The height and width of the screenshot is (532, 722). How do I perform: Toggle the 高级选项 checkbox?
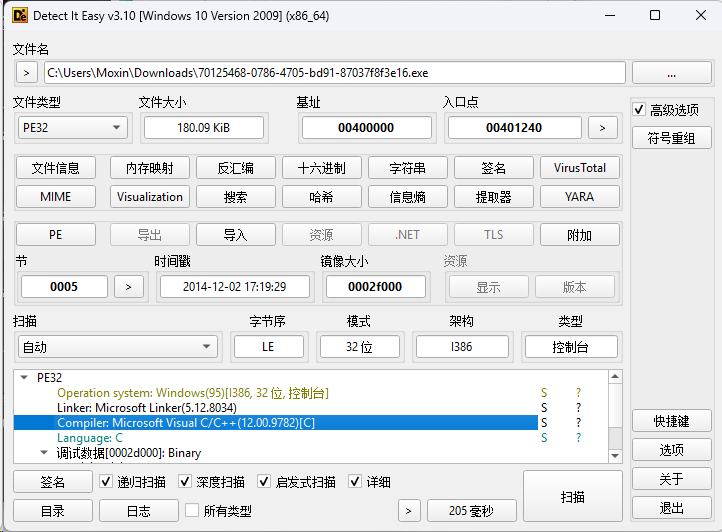coord(640,110)
